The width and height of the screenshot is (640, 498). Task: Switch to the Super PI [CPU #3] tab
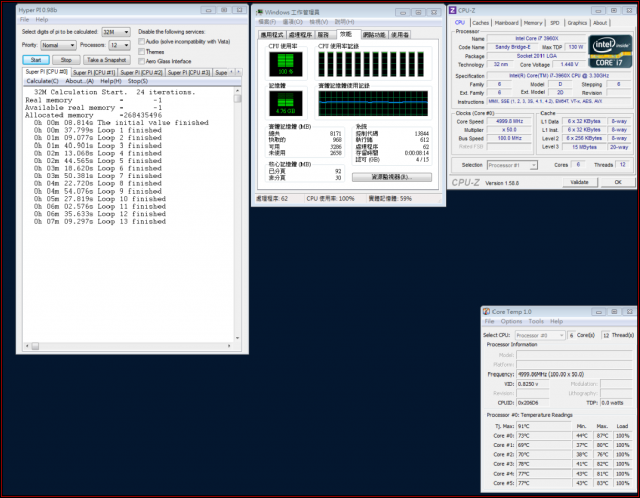189,73
